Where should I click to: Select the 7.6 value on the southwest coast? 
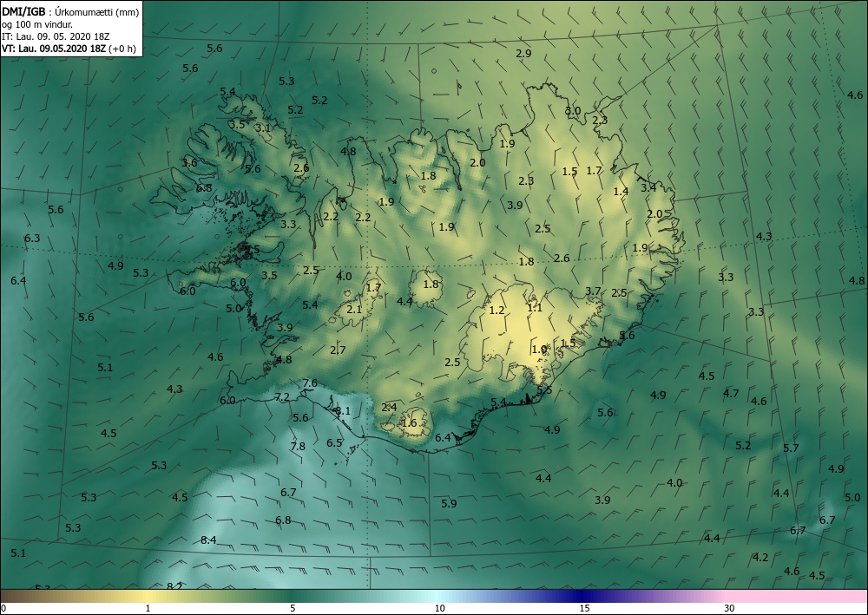[x=310, y=383]
